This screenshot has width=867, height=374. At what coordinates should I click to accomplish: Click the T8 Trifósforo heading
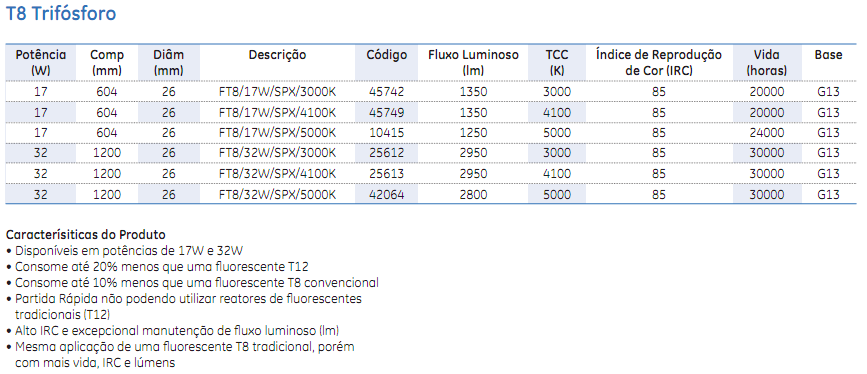pos(61,13)
